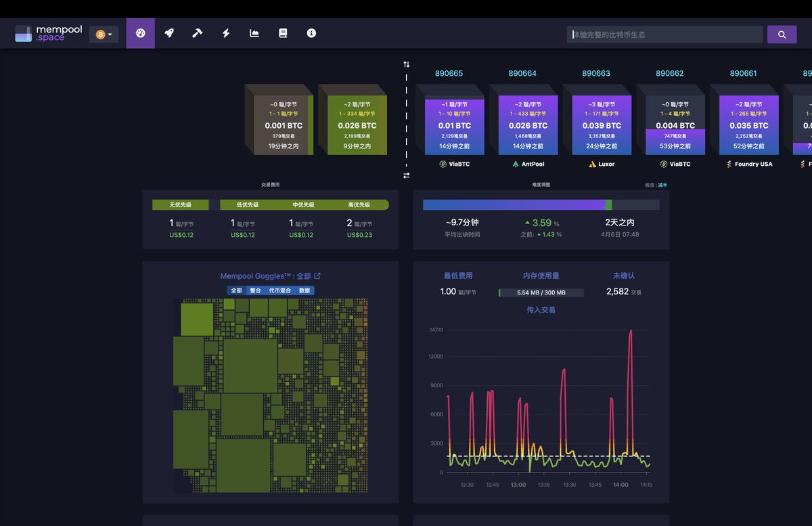The height and width of the screenshot is (526, 812).
Task: Click the swap arrows below the block divider
Action: (x=406, y=175)
